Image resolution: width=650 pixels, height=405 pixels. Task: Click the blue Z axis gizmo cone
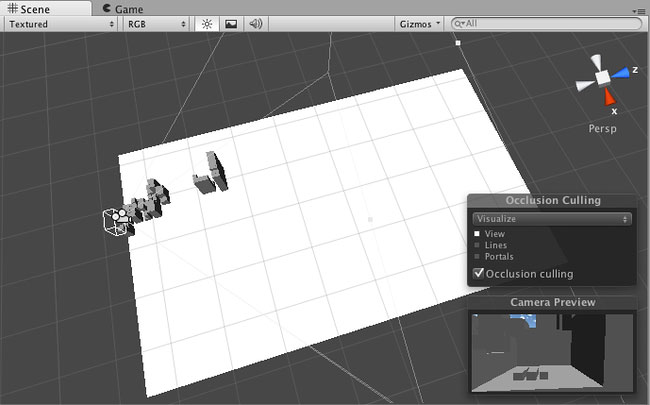click(621, 73)
